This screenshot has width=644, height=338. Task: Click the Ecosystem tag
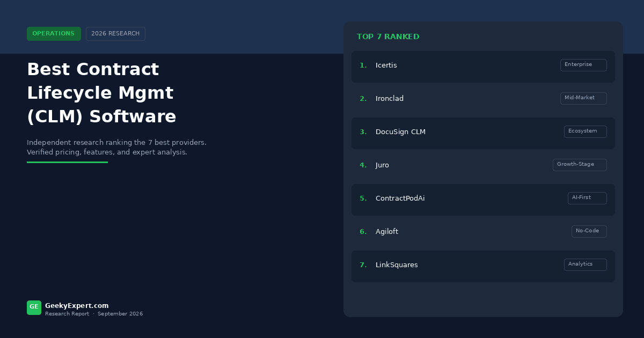click(x=586, y=131)
